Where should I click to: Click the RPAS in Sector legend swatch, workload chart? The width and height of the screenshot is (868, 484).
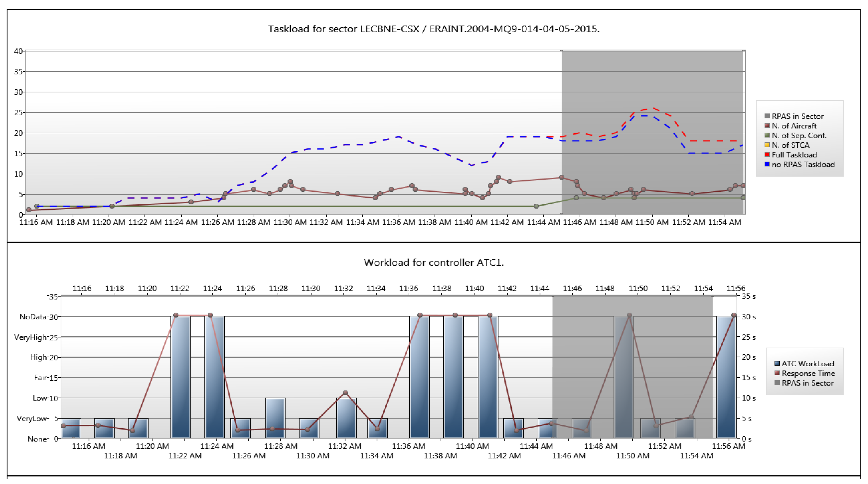click(777, 383)
